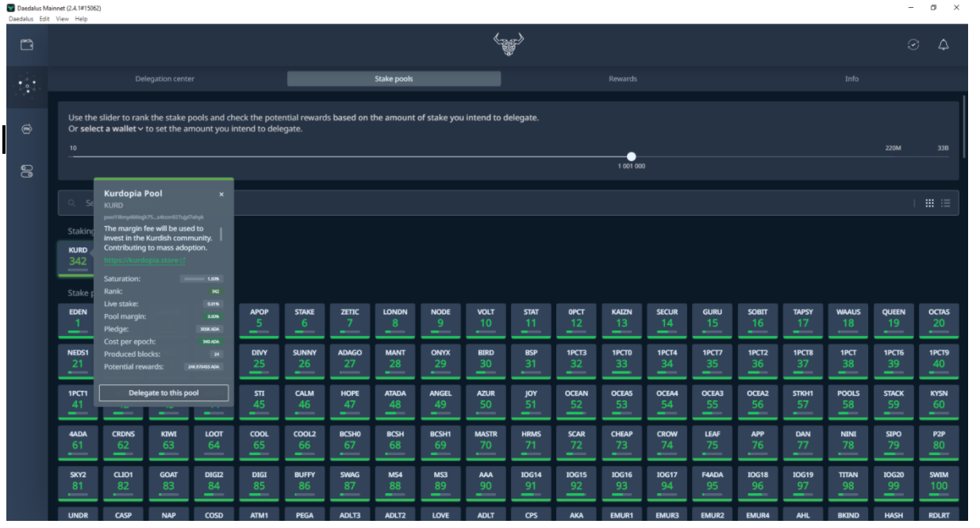
Task: Switch to the Rewards tab
Action: [623, 79]
